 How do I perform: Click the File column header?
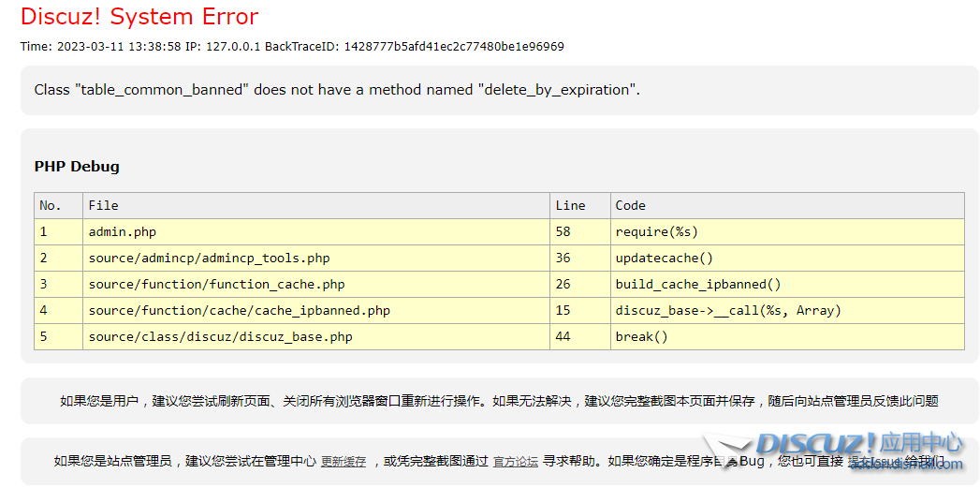click(x=316, y=205)
